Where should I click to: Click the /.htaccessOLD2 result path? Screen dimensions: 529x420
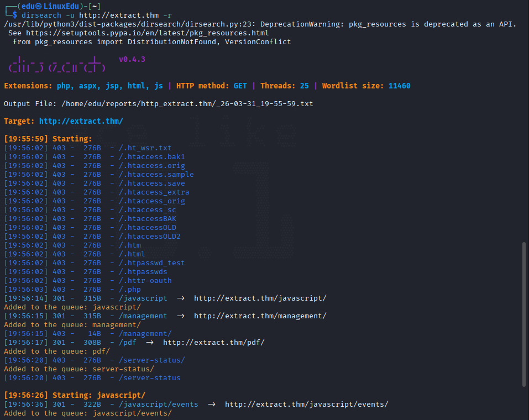[149, 237]
